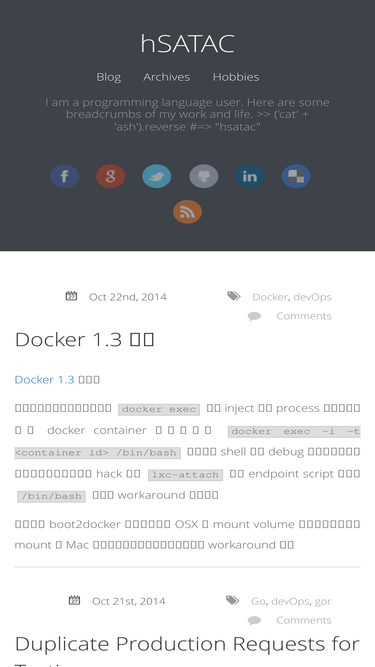This screenshot has height=667, width=375.
Task: Select the Go tag link
Action: point(258,601)
